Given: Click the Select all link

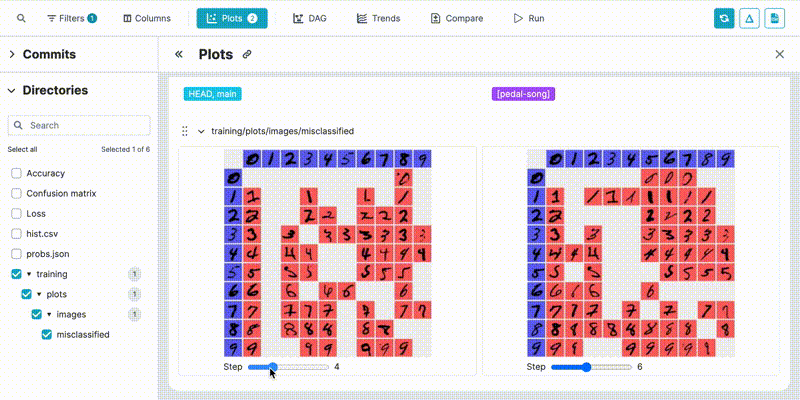Looking at the screenshot, I should 23,149.
